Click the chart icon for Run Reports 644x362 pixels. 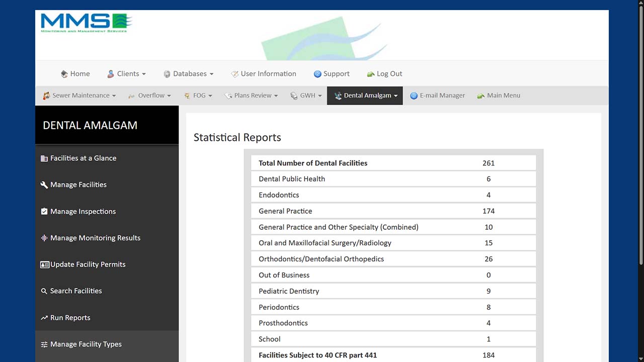coord(44,318)
